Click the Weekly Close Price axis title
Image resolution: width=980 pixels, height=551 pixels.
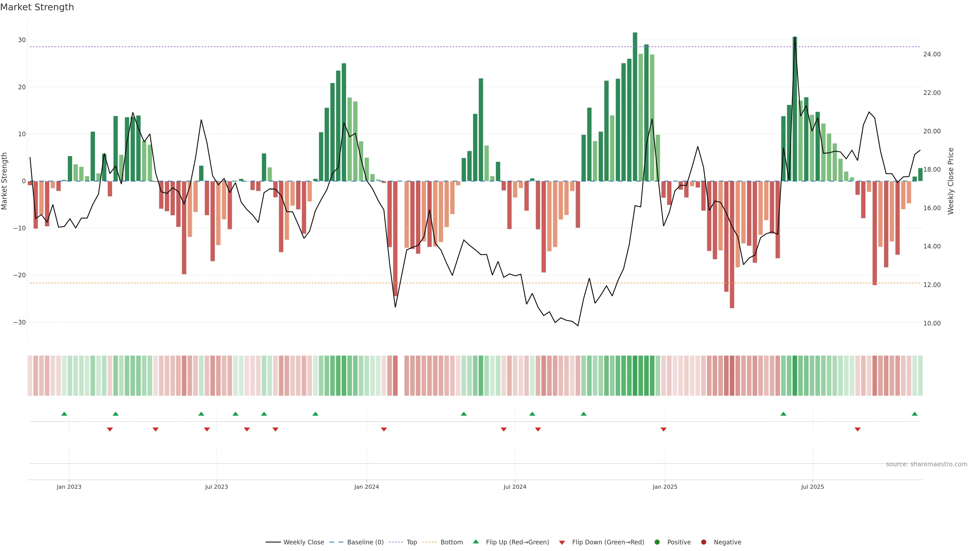[951, 181]
